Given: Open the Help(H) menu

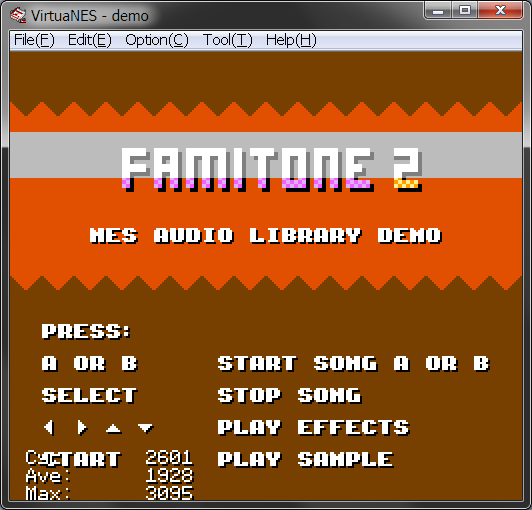Looking at the screenshot, I should [291, 40].
